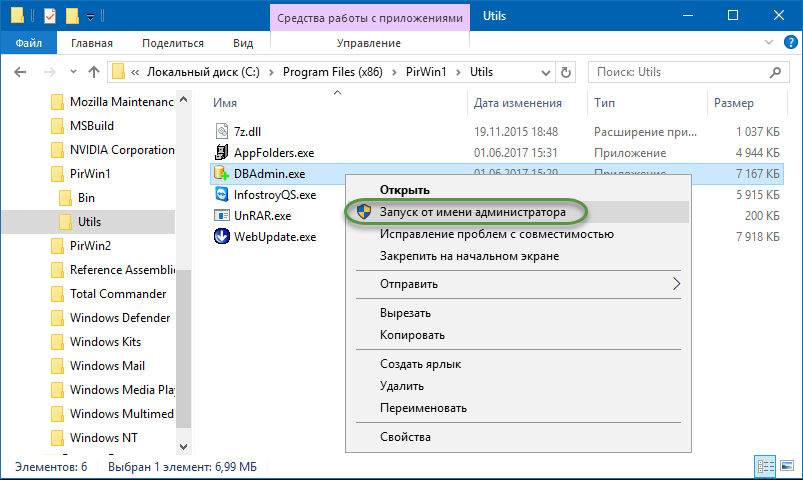Click the New folder quick access icon

click(x=72, y=16)
